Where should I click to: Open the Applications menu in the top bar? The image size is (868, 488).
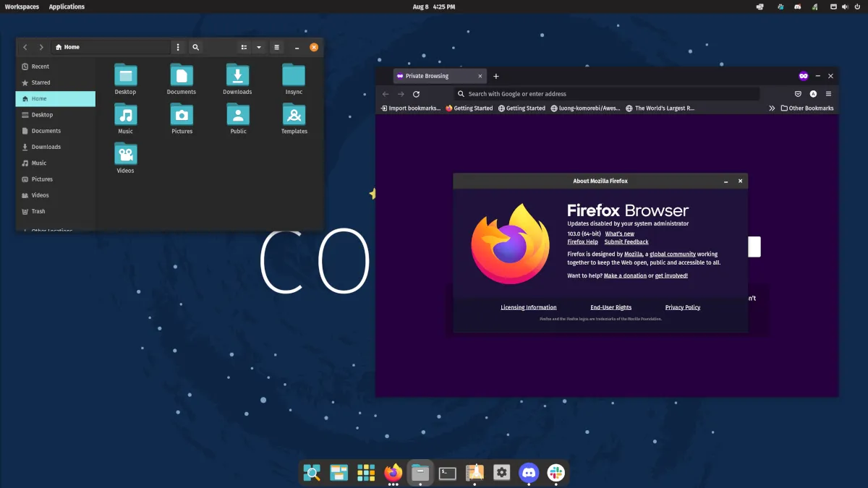pyautogui.click(x=67, y=7)
